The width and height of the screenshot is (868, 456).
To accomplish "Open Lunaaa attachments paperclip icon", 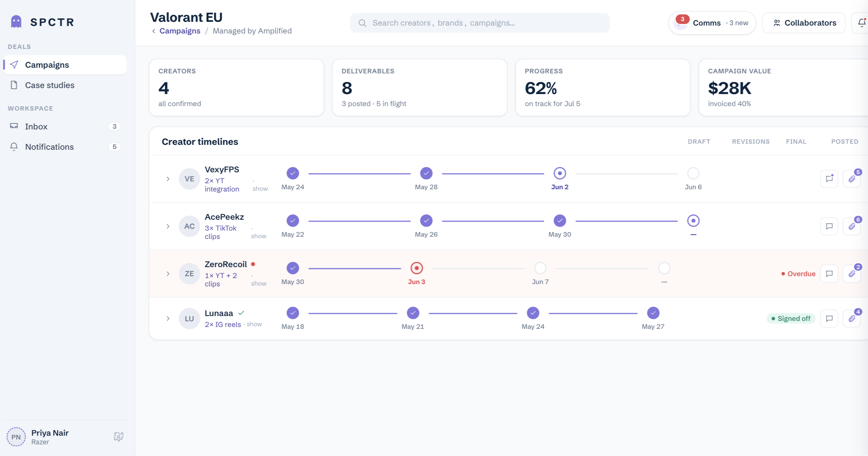I will (852, 319).
